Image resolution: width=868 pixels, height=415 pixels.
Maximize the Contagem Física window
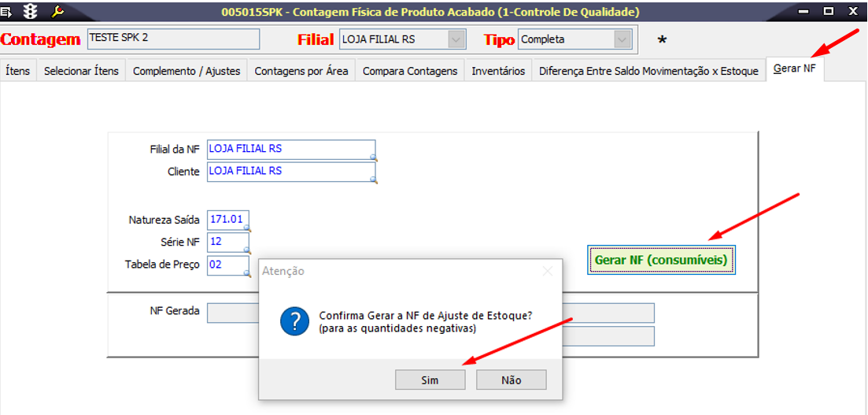click(x=828, y=10)
